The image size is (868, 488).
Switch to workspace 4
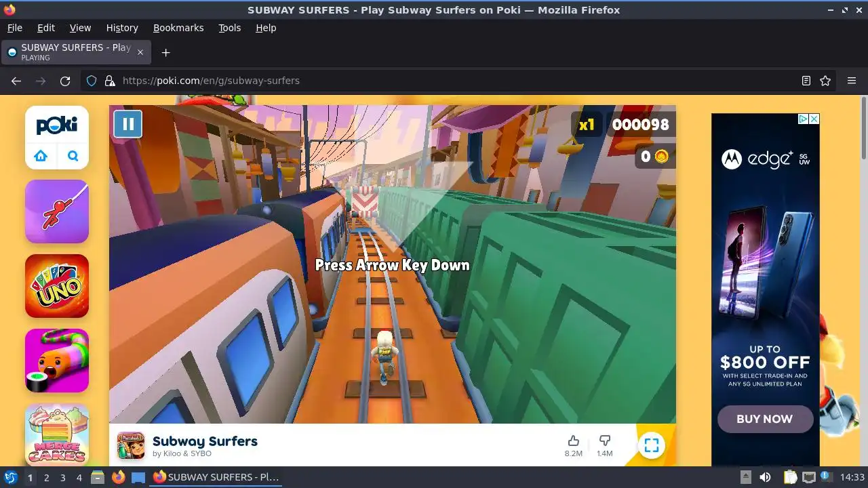(79, 477)
